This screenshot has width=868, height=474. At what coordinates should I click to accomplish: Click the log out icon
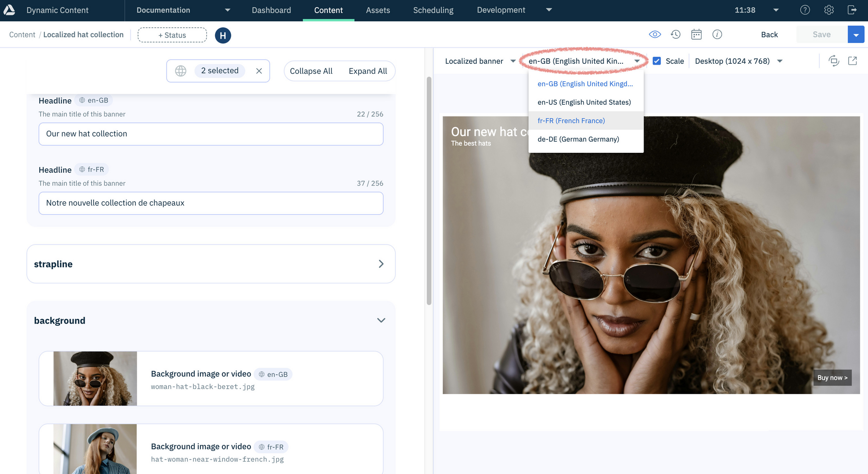tap(852, 10)
